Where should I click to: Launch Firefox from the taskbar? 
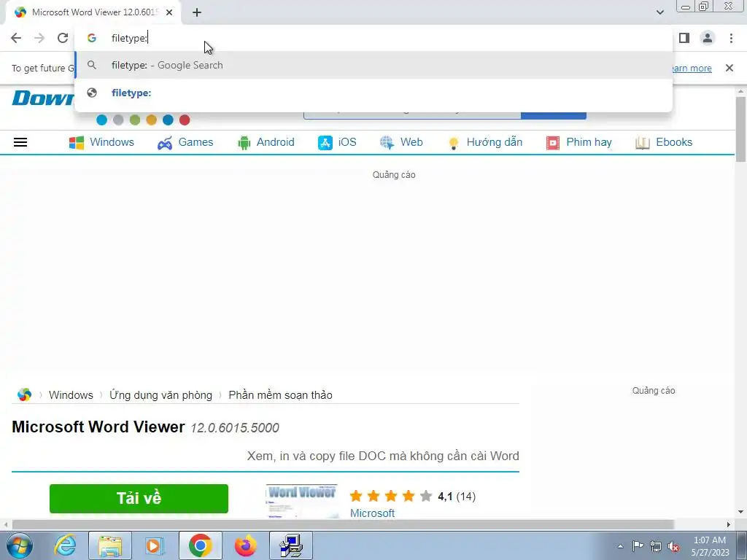pyautogui.click(x=245, y=545)
